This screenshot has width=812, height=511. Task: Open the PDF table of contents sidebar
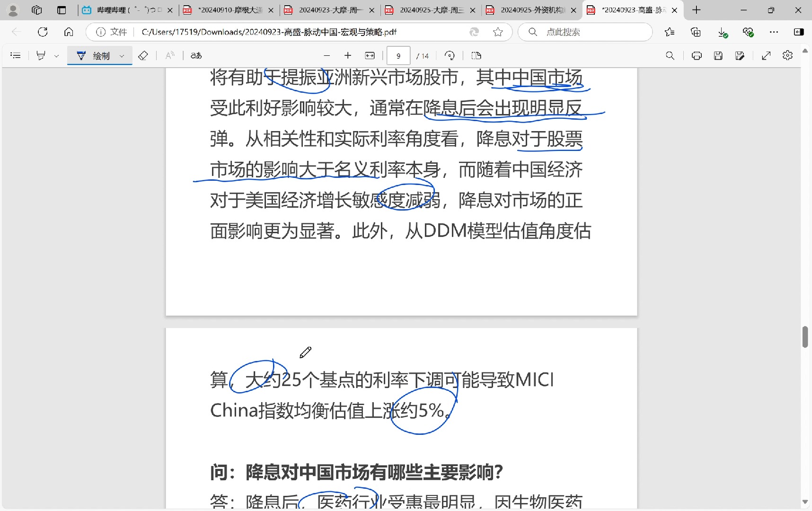point(16,56)
